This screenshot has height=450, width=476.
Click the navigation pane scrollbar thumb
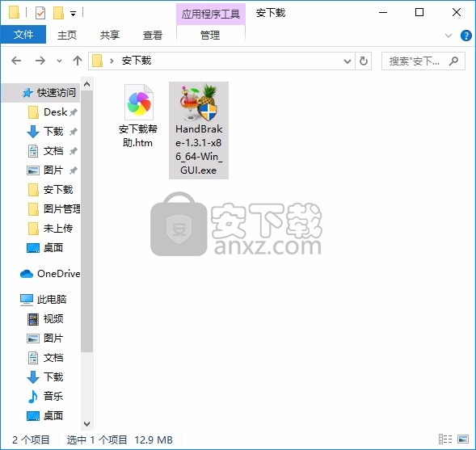point(86,221)
